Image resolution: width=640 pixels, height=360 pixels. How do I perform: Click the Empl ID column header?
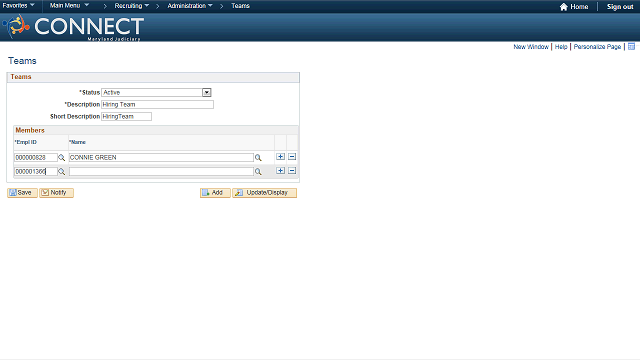click(x=26, y=142)
